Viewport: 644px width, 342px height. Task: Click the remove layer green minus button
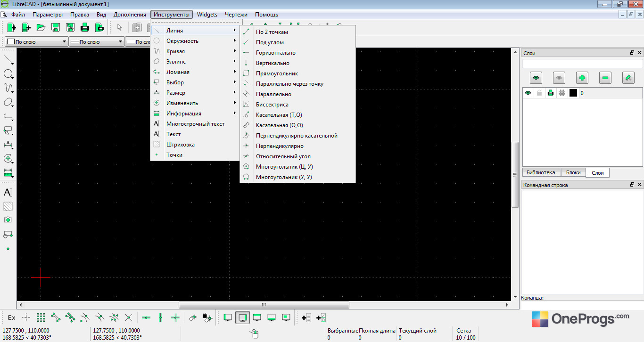[605, 78]
